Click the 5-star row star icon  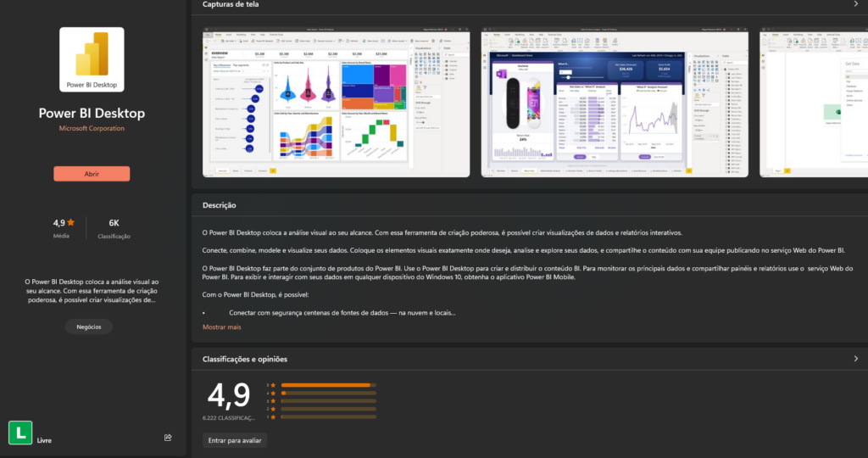point(273,385)
